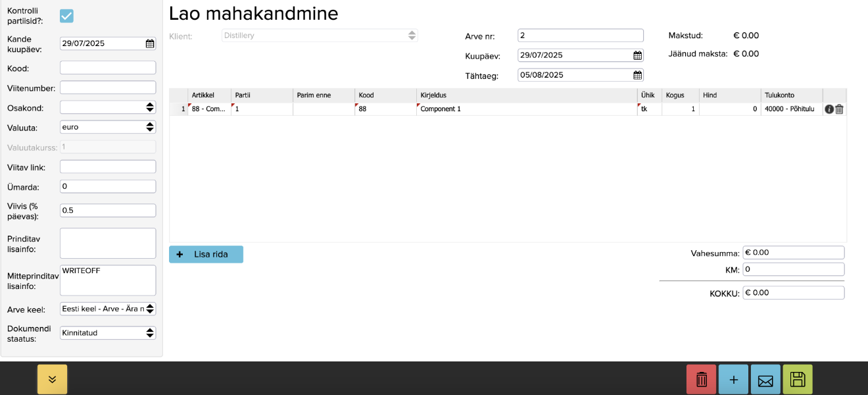Click the blue plus new document button
Screen dimensions: 868x395
click(x=734, y=379)
